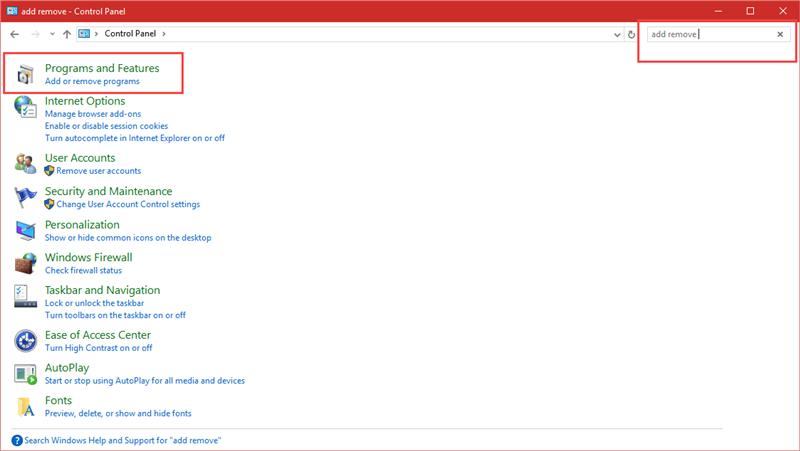Click the shield icon beside Remove user accounts
The image size is (800, 451).
click(x=49, y=171)
